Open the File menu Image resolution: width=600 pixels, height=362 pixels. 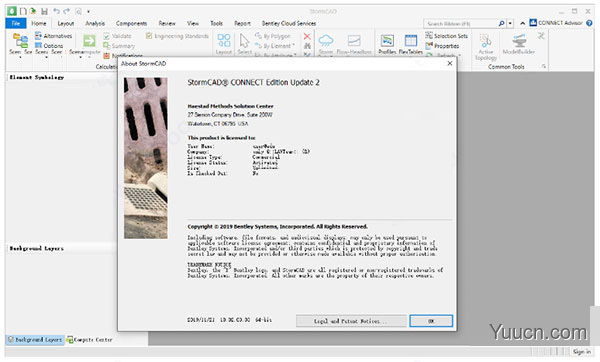16,23
